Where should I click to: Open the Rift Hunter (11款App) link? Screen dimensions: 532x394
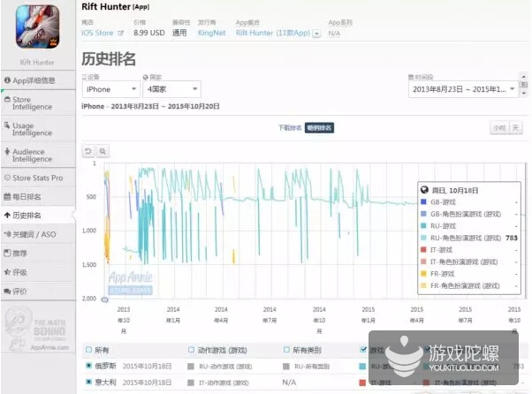click(x=273, y=33)
